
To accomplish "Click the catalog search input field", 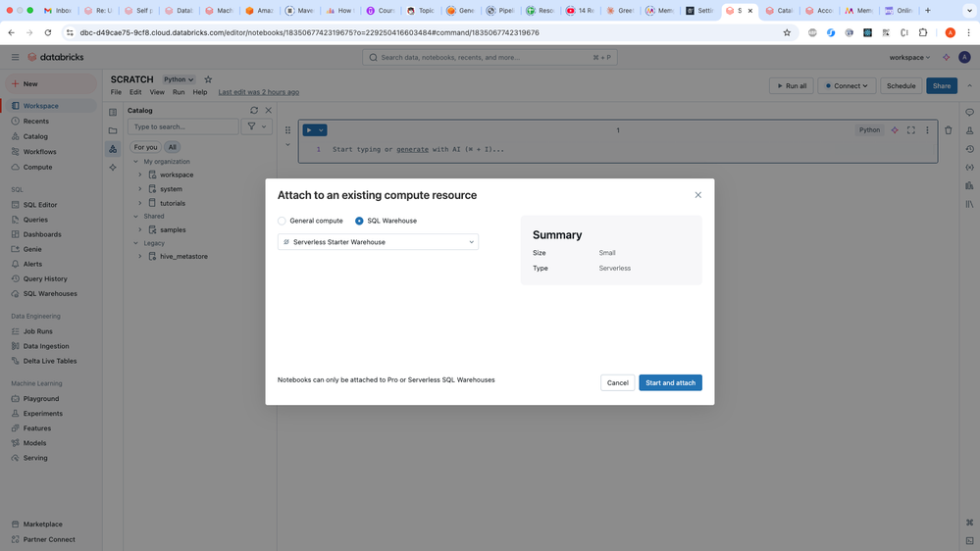I will click(x=184, y=126).
